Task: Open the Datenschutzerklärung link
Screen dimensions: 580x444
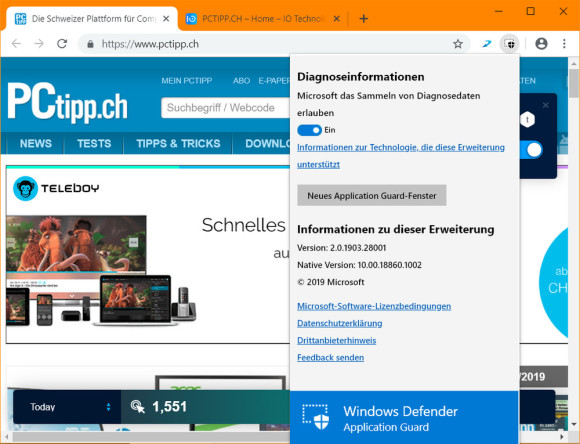Action: 340,323
